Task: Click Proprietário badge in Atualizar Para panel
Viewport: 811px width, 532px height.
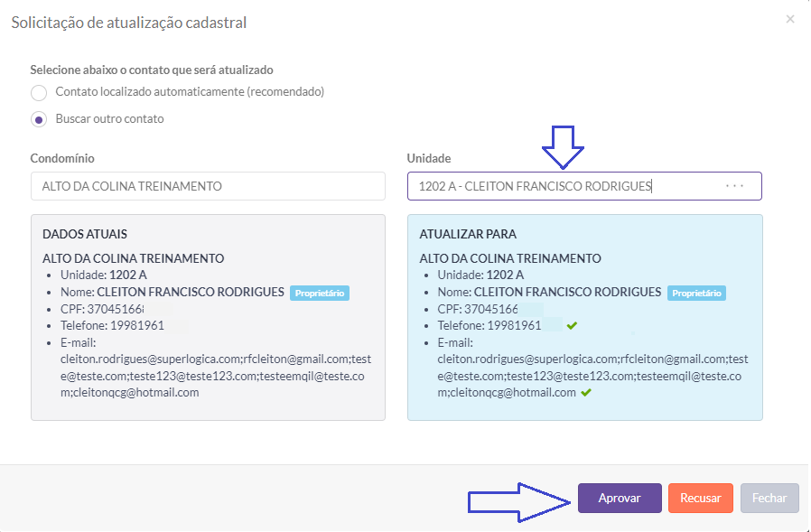Action: point(696,293)
